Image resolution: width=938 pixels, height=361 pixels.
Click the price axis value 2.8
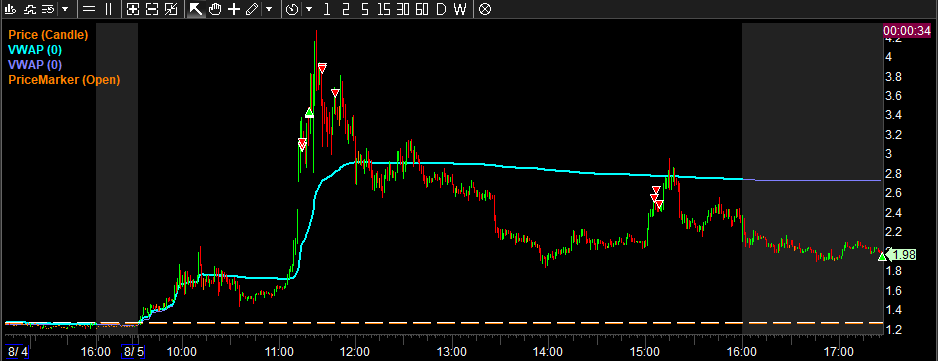click(894, 174)
